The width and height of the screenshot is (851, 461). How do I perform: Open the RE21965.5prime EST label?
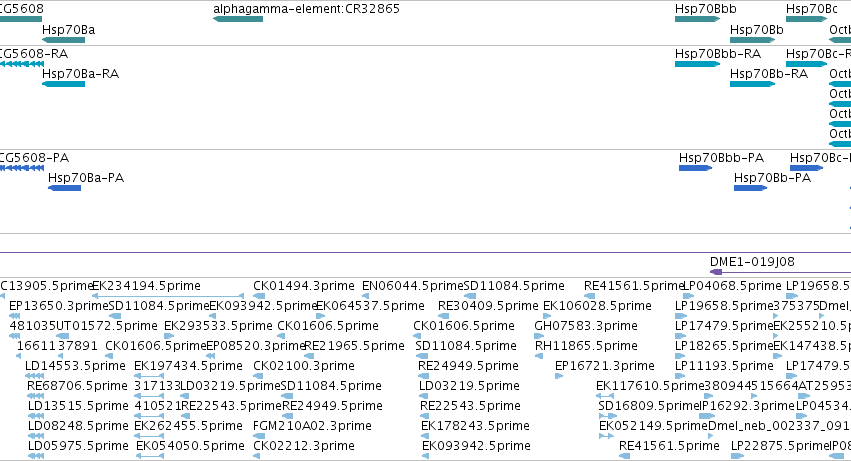coord(354,346)
